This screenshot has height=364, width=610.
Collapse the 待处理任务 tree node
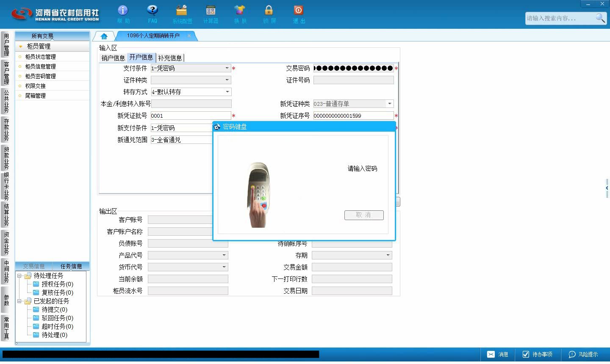pos(19,276)
